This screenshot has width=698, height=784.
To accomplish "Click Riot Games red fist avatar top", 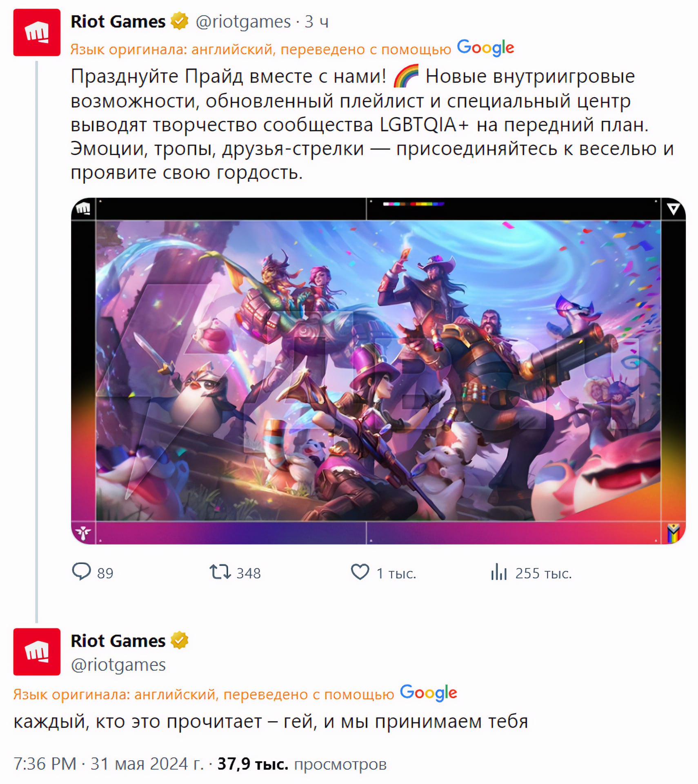I will [37, 32].
